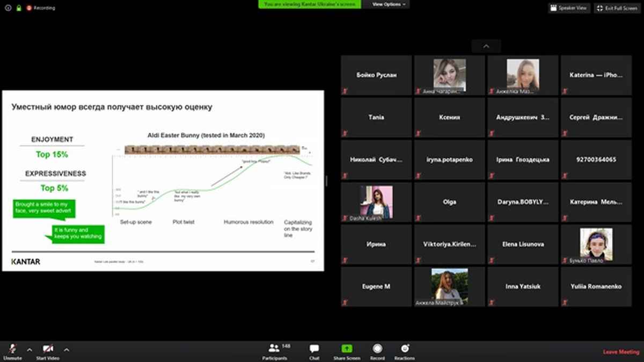Start recording with Record icon
The width and height of the screenshot is (644, 362).
(x=377, y=349)
